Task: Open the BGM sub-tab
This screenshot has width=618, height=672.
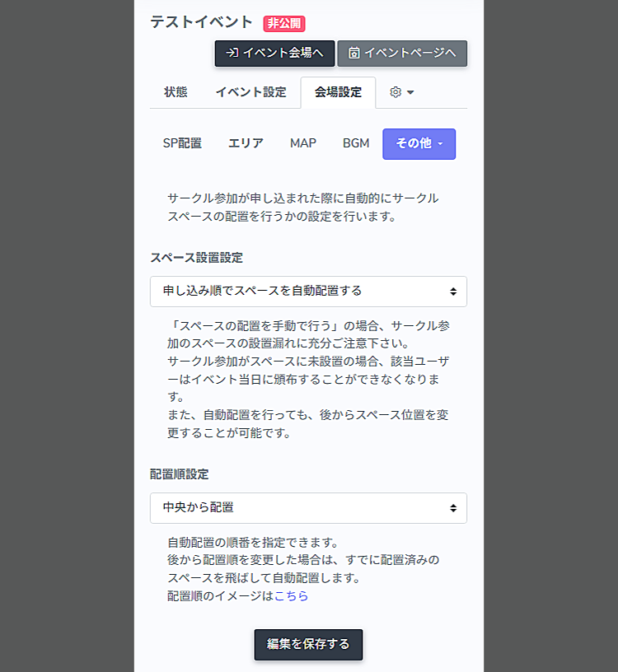Action: click(x=356, y=143)
